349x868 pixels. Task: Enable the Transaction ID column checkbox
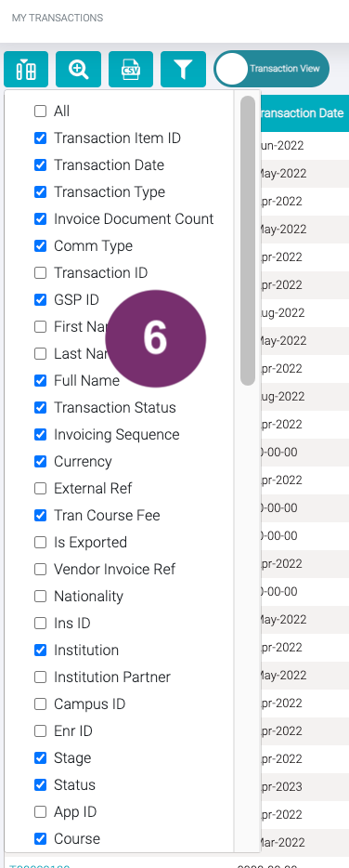click(x=40, y=273)
